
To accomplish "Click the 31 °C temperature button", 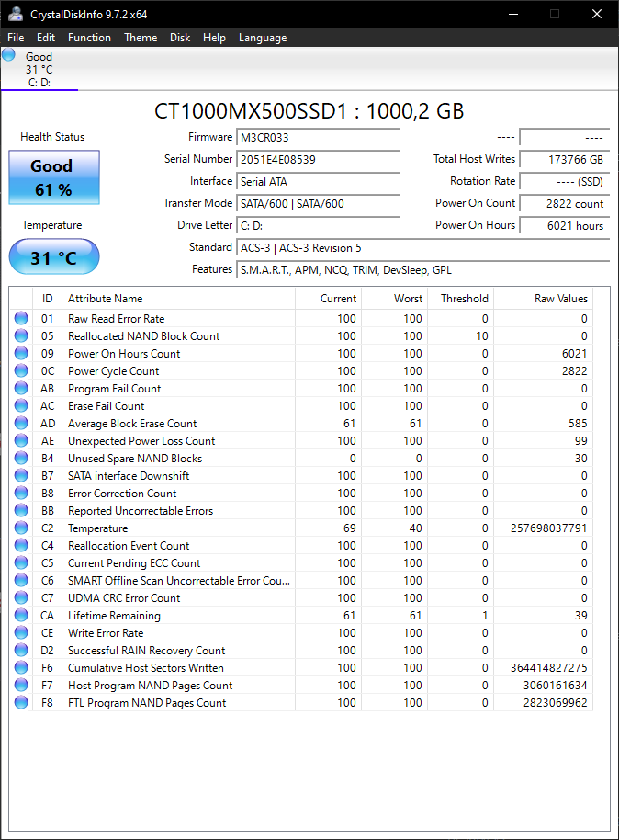I will [53, 257].
